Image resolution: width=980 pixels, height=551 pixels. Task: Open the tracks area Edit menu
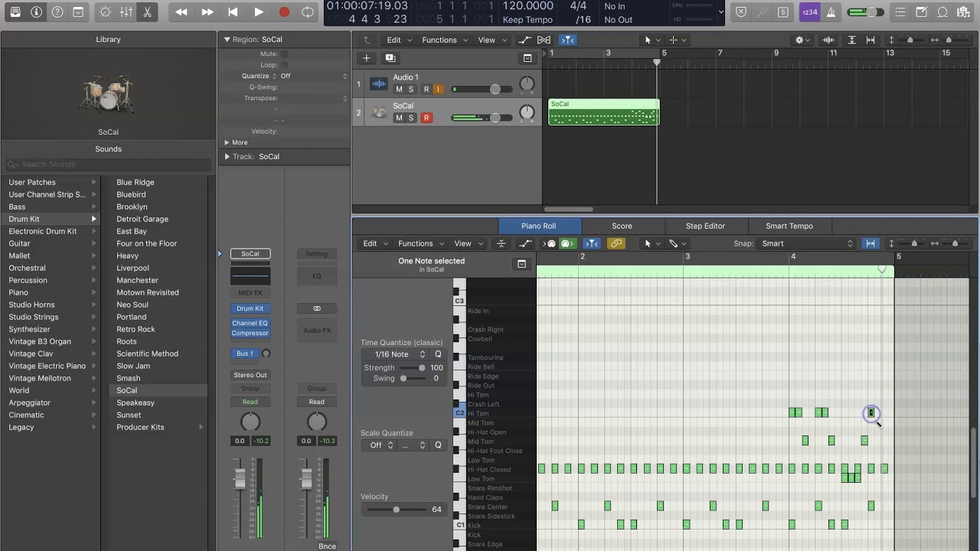tap(399, 40)
